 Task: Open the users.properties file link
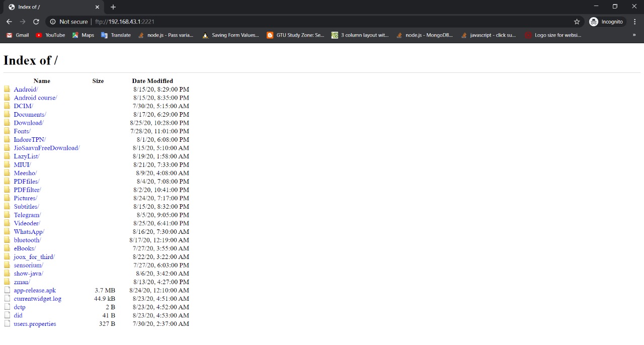35,324
